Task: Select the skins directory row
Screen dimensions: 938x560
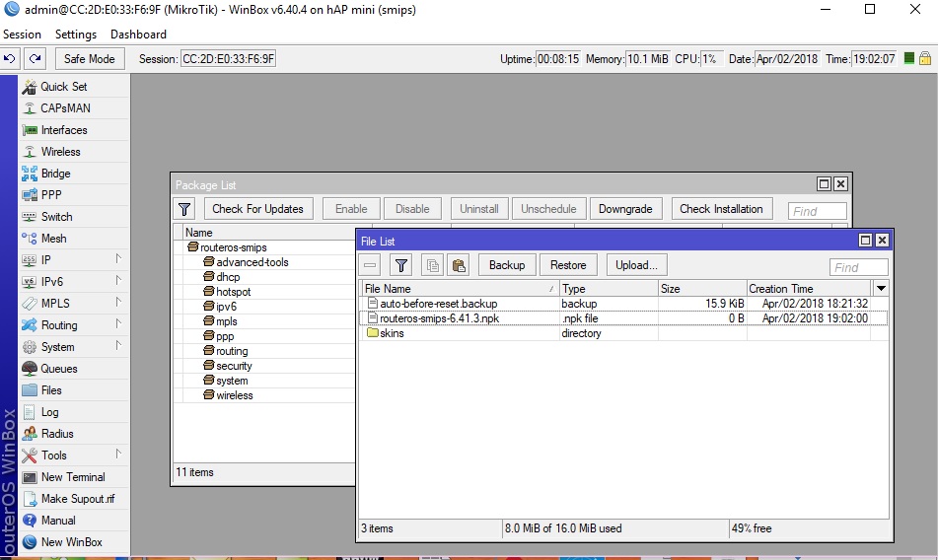Action: pos(622,333)
